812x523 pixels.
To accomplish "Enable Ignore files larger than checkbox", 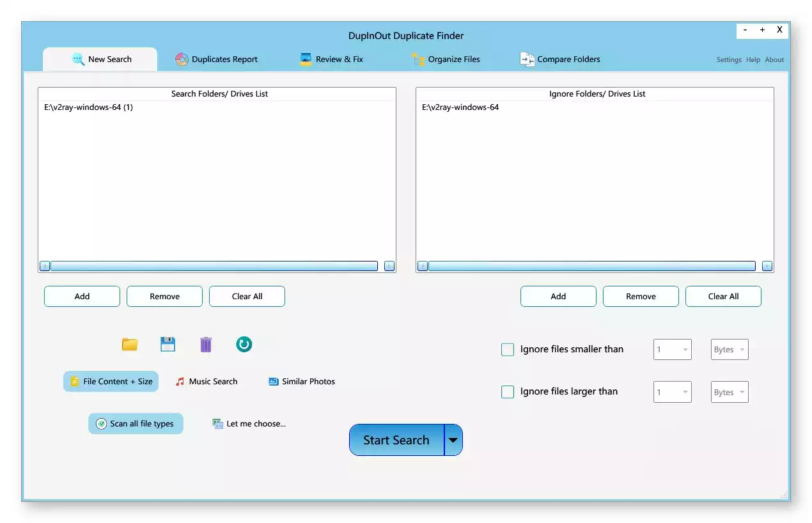I will (x=508, y=392).
